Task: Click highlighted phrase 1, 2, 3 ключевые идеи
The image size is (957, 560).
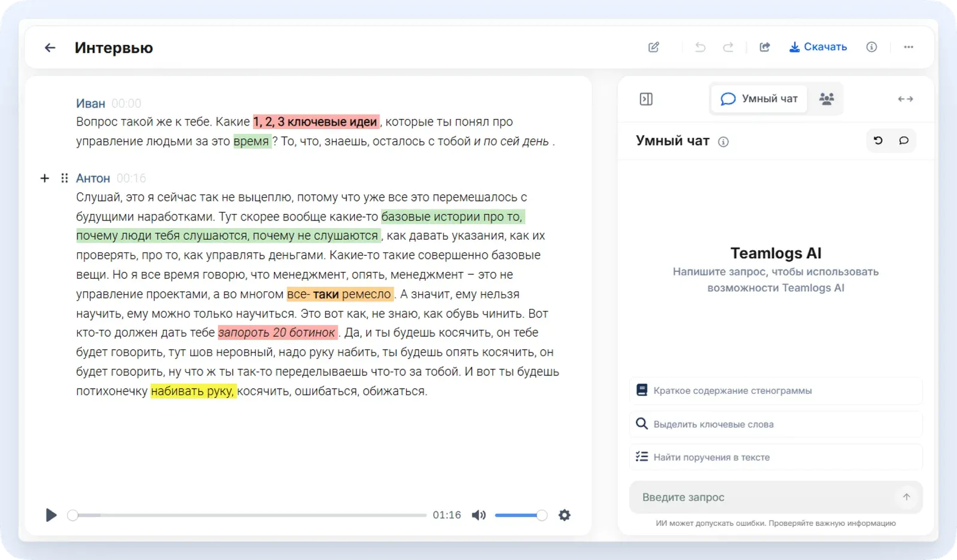Action: pos(316,122)
